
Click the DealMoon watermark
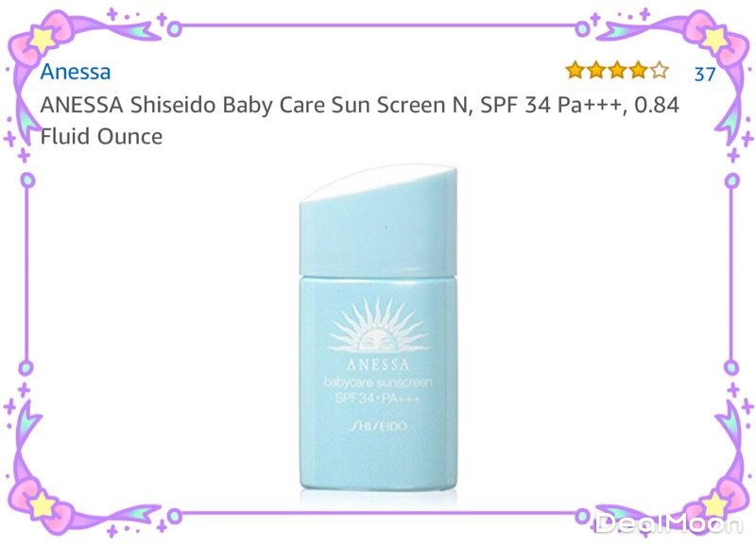pyautogui.click(x=669, y=523)
